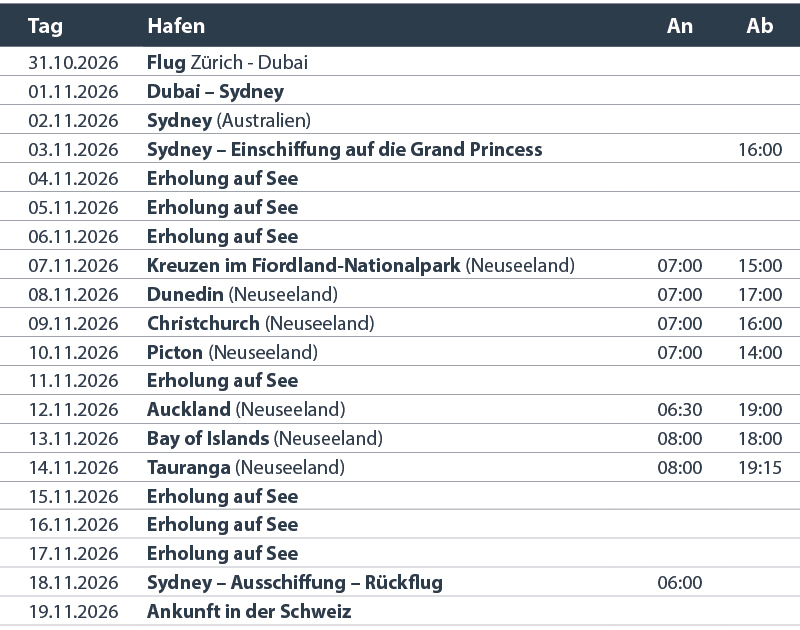
Task: Select the Picton (Neuseeland) entry
Action: pyautogui.click(x=232, y=352)
